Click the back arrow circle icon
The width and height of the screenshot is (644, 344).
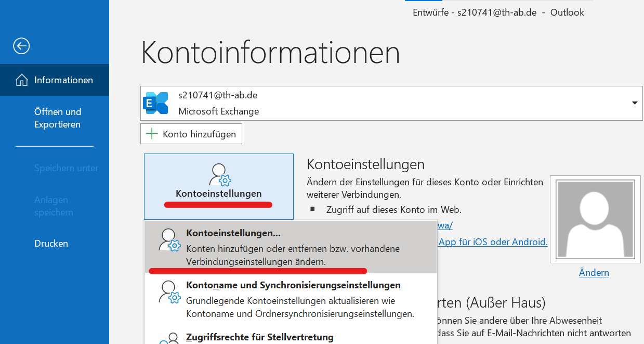point(21,46)
